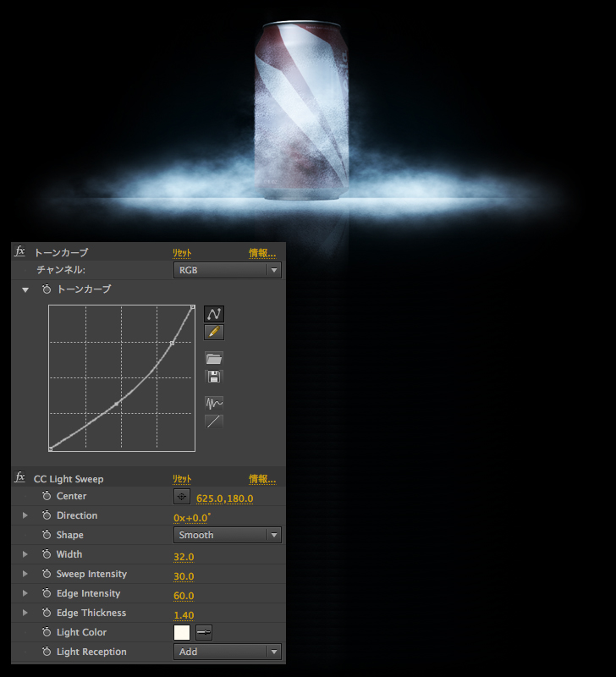Click the smooth curve waveform icon
616x677 pixels.
(x=214, y=403)
